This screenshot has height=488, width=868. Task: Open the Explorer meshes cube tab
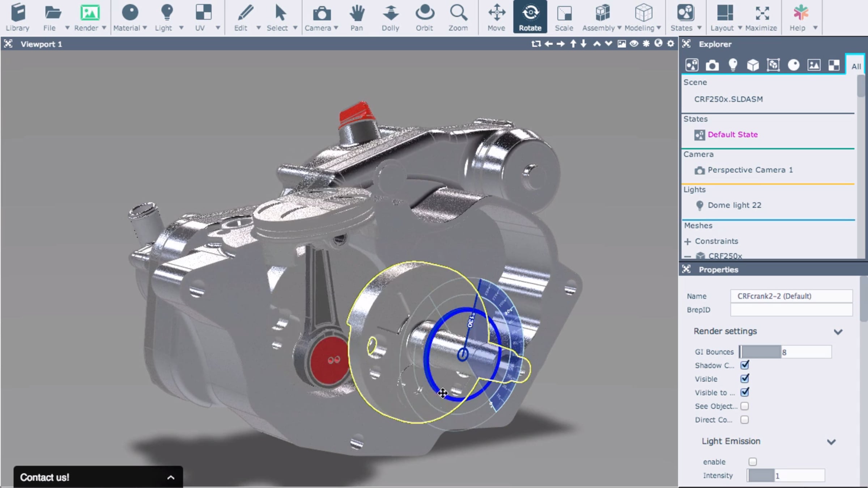(x=753, y=65)
